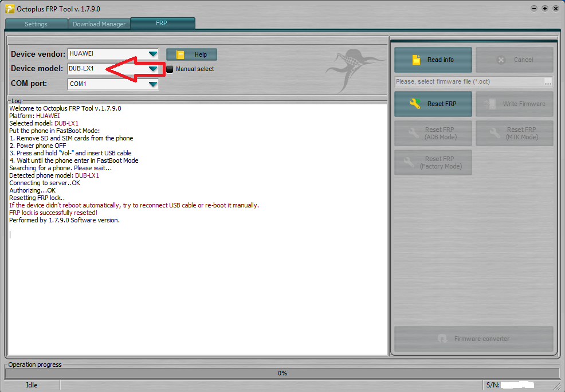Click log line 'Detected phone model: DUB-LX1'
This screenshot has height=392, width=565.
54,175
